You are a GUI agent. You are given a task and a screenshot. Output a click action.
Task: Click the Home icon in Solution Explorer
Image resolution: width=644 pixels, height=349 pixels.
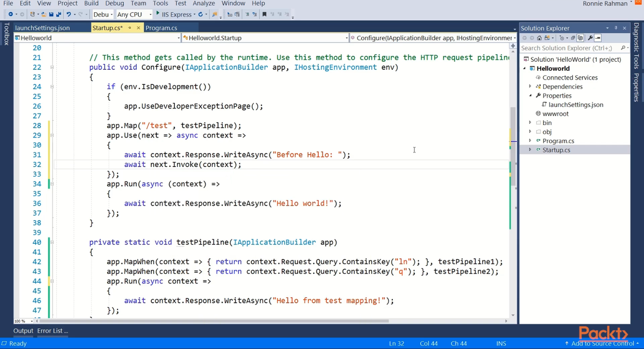click(x=539, y=38)
